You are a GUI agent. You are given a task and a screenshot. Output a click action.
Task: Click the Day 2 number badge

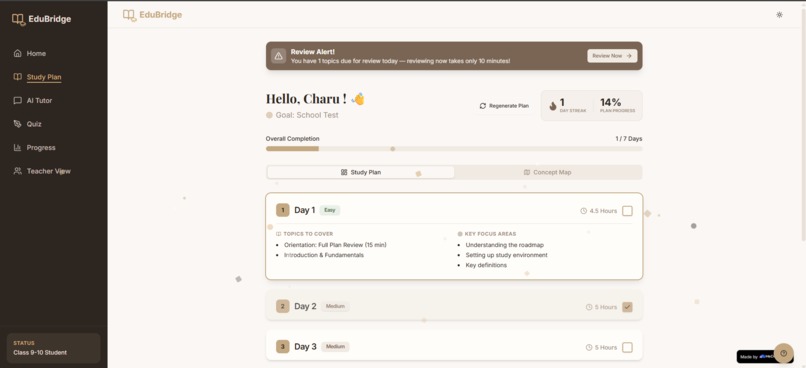point(283,306)
